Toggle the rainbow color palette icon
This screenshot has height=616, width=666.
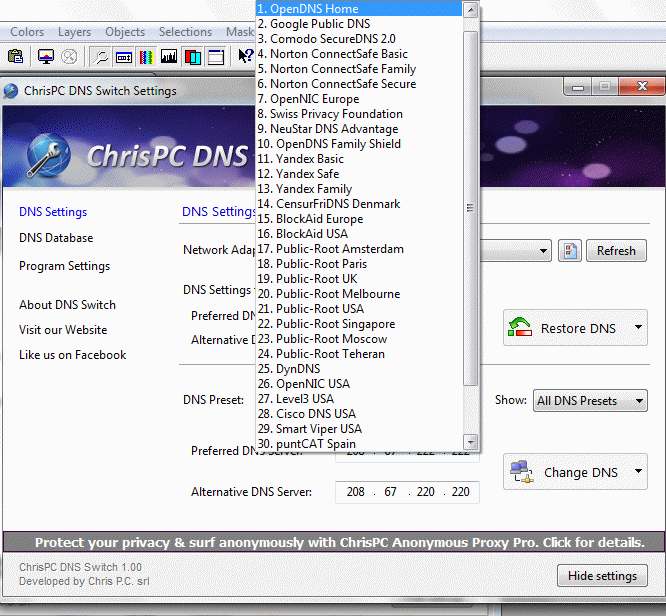click(x=146, y=57)
